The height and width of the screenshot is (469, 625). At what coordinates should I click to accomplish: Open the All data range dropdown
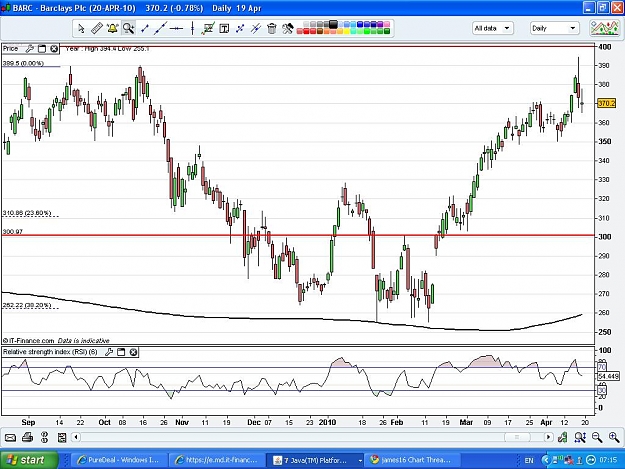(493, 28)
